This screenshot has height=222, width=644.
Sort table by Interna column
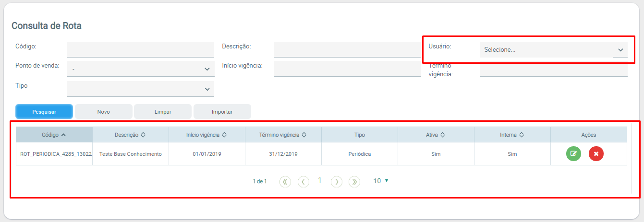[521, 135]
